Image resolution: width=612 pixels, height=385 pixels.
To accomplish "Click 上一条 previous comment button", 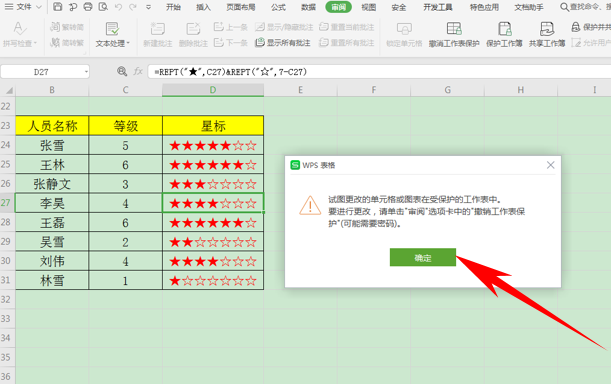I will pos(231,27).
